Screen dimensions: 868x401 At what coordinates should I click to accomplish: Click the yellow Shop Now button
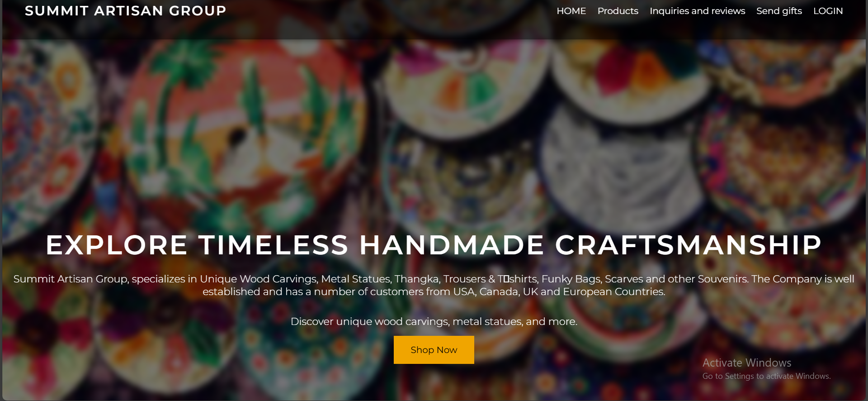(x=434, y=350)
